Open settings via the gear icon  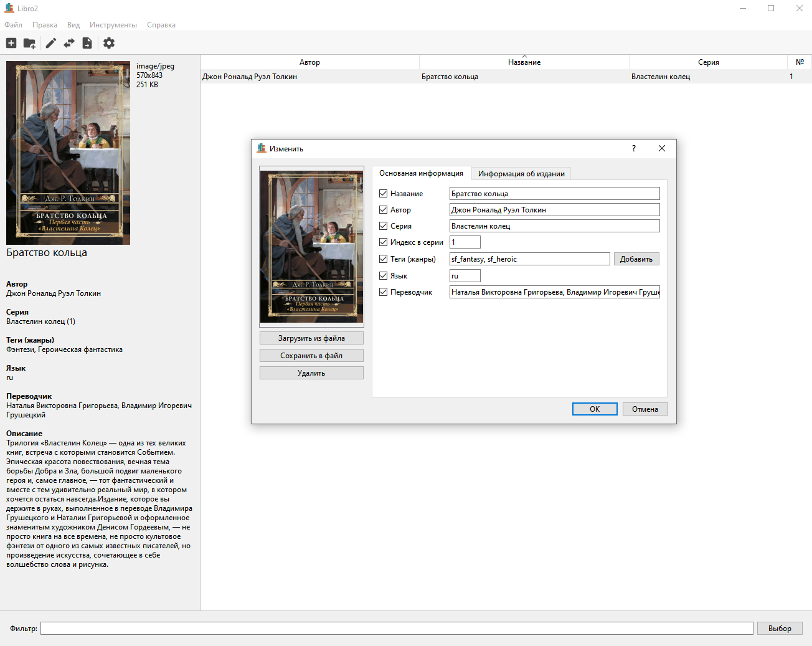[x=109, y=43]
